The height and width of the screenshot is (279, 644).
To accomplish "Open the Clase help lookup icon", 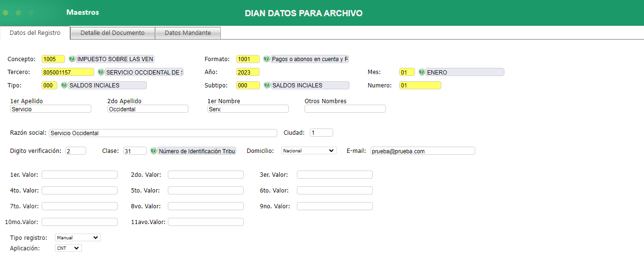I will tap(153, 151).
